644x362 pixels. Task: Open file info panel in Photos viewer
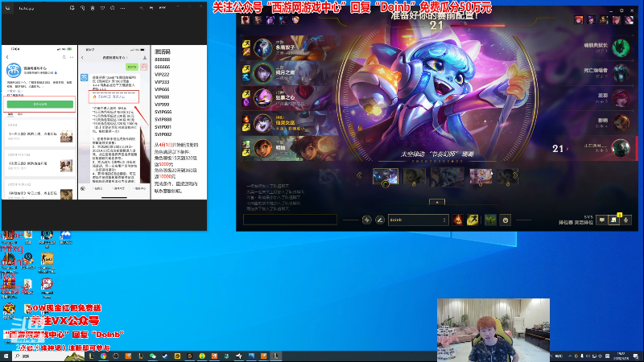pos(112,8)
